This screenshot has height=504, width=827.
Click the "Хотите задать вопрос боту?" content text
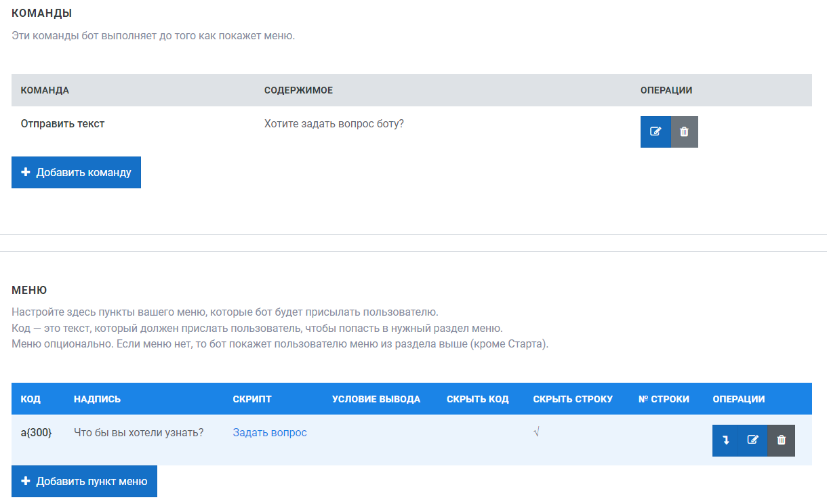[334, 124]
